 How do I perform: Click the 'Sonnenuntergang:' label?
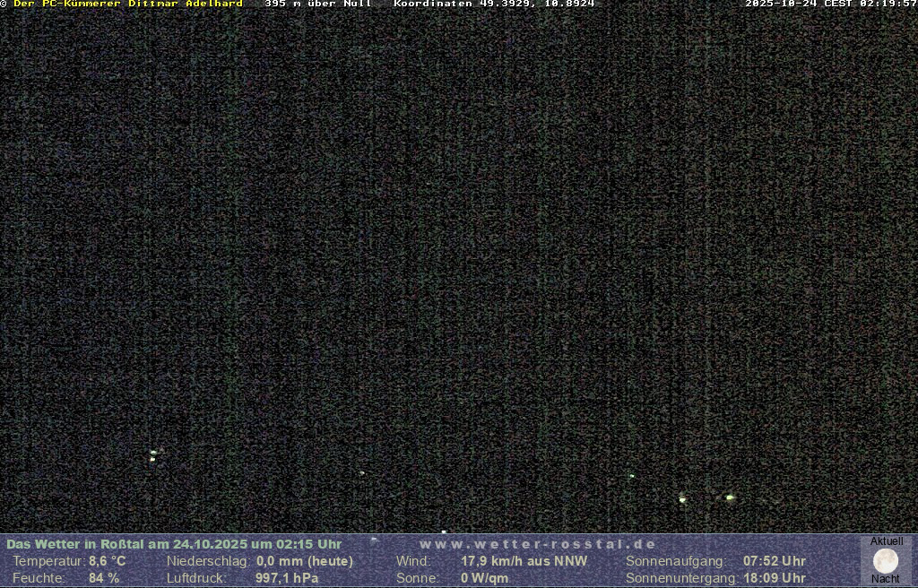681,578
